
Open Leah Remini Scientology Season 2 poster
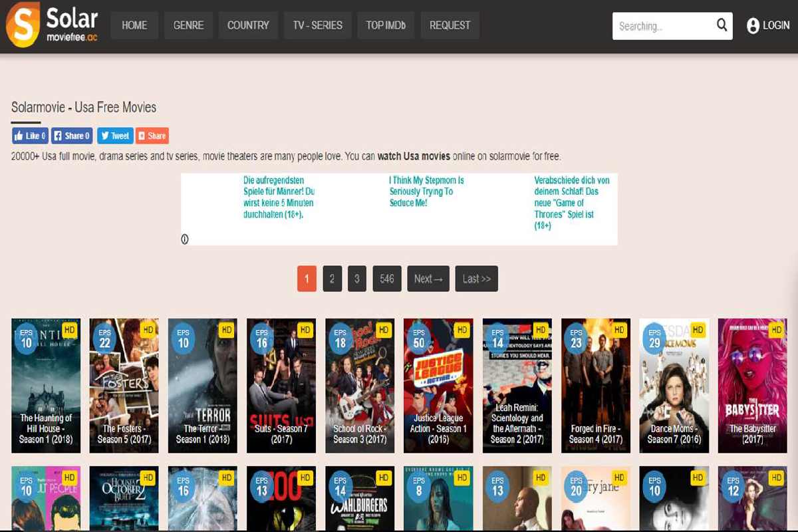517,386
